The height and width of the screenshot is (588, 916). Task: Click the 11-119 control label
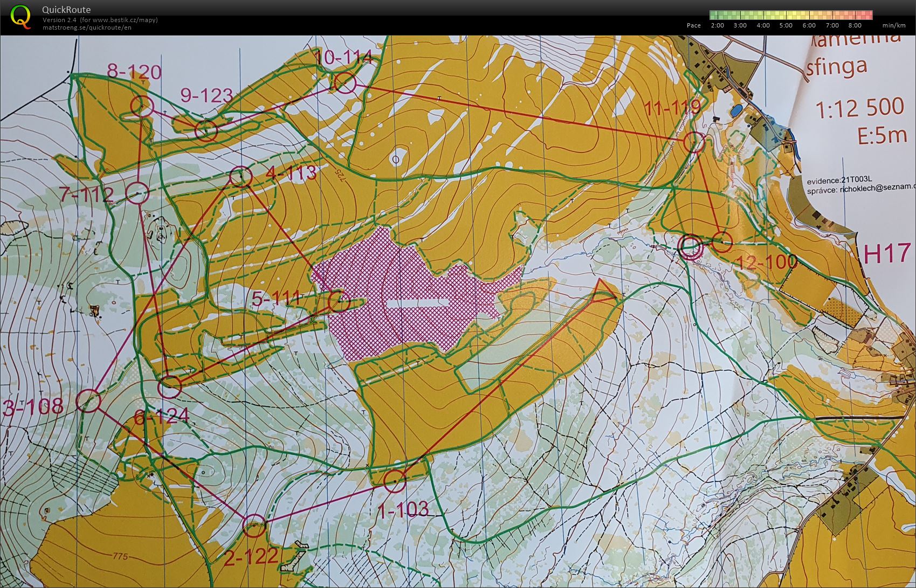tap(672, 107)
